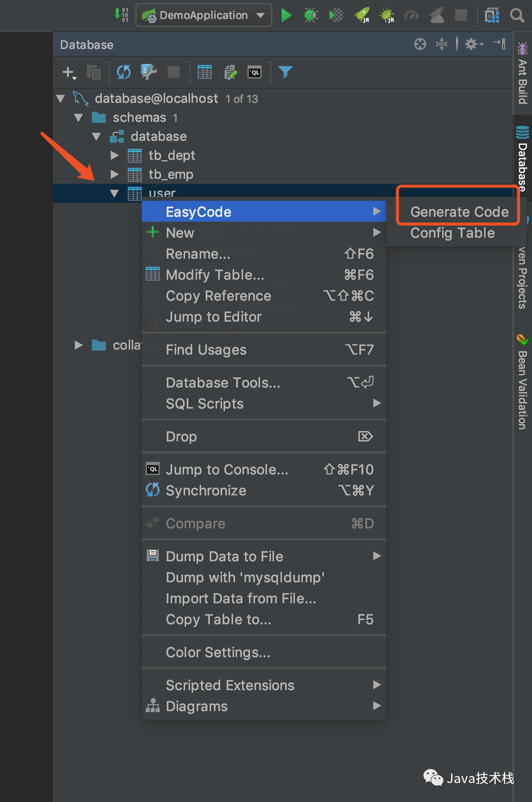Click the blue Filter funnel icon
Image resolution: width=532 pixels, height=802 pixels.
pos(285,72)
